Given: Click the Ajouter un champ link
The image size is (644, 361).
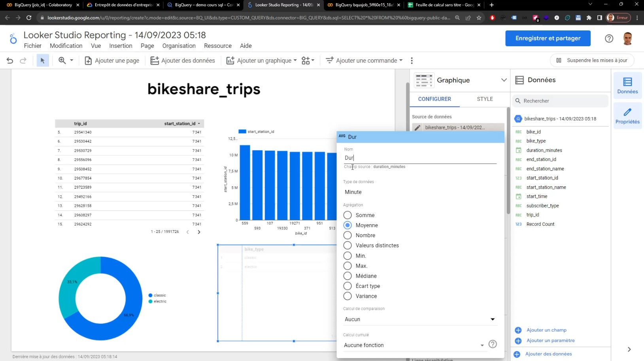Looking at the screenshot, I should pyautogui.click(x=546, y=330).
